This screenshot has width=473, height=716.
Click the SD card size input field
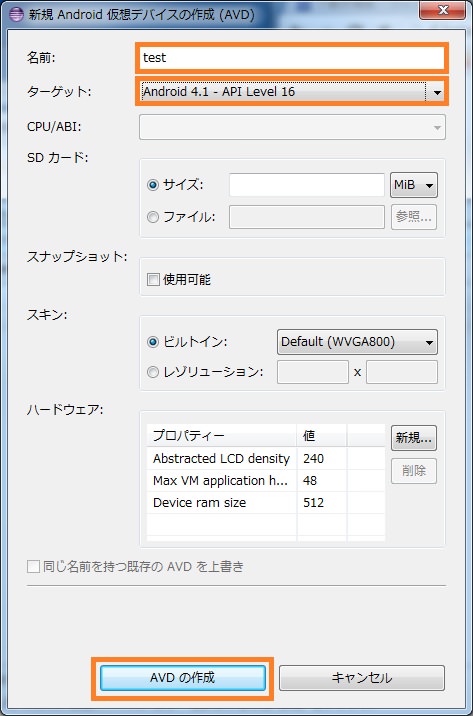point(307,185)
